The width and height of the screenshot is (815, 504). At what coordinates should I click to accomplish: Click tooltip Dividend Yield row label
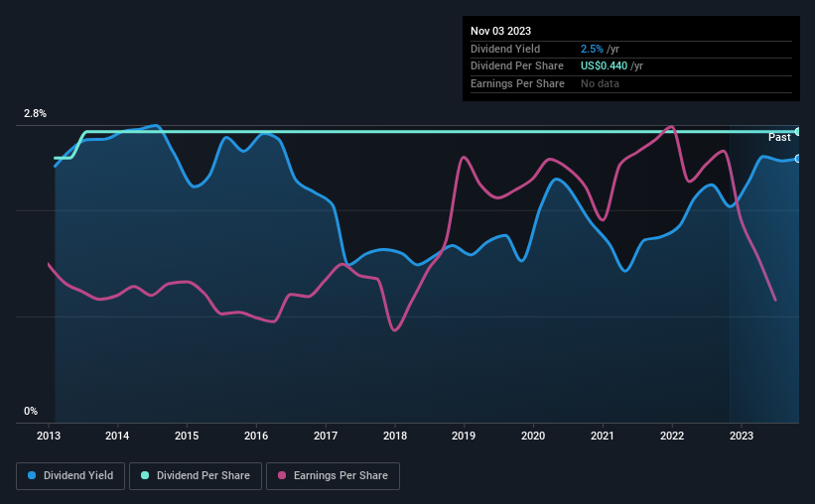(x=505, y=49)
